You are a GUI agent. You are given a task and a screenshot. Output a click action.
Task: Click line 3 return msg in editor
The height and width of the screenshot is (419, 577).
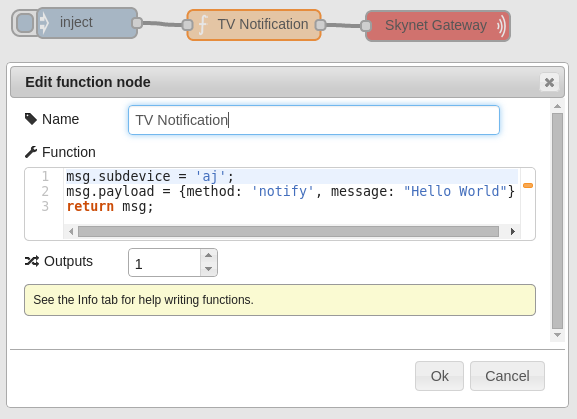point(110,206)
